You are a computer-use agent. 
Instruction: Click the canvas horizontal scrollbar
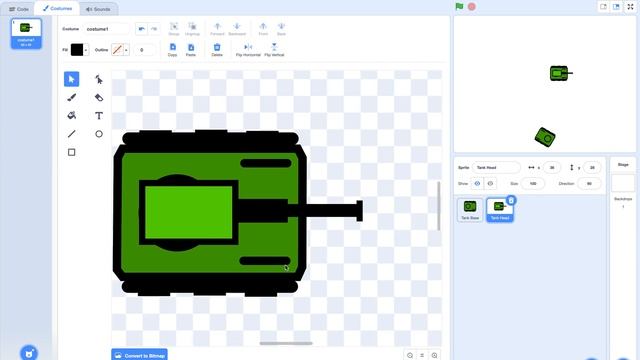pos(286,343)
